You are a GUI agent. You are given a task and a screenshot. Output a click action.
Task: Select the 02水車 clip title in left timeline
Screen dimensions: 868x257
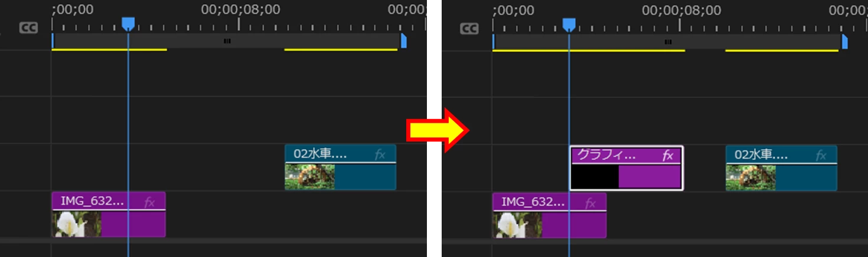[x=319, y=154]
